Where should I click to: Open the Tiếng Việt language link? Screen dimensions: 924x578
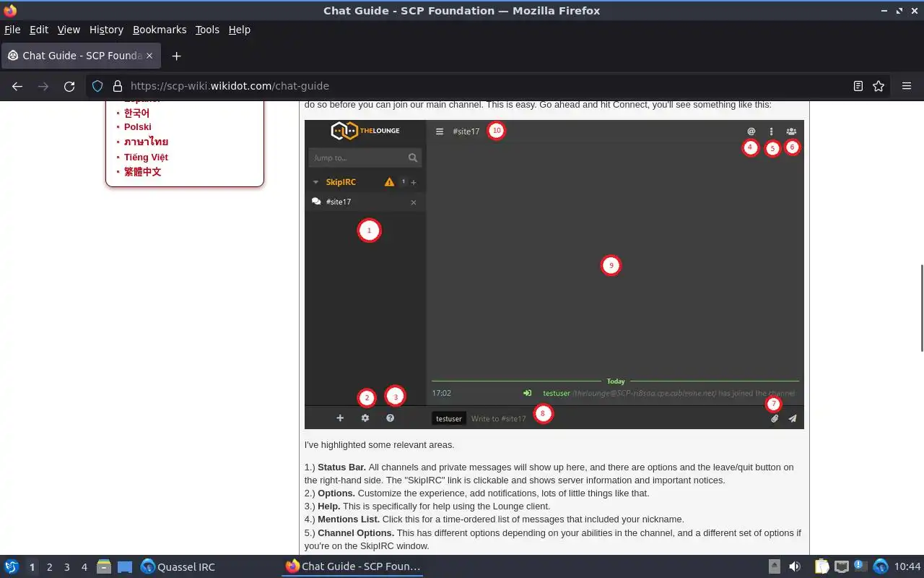[146, 157]
